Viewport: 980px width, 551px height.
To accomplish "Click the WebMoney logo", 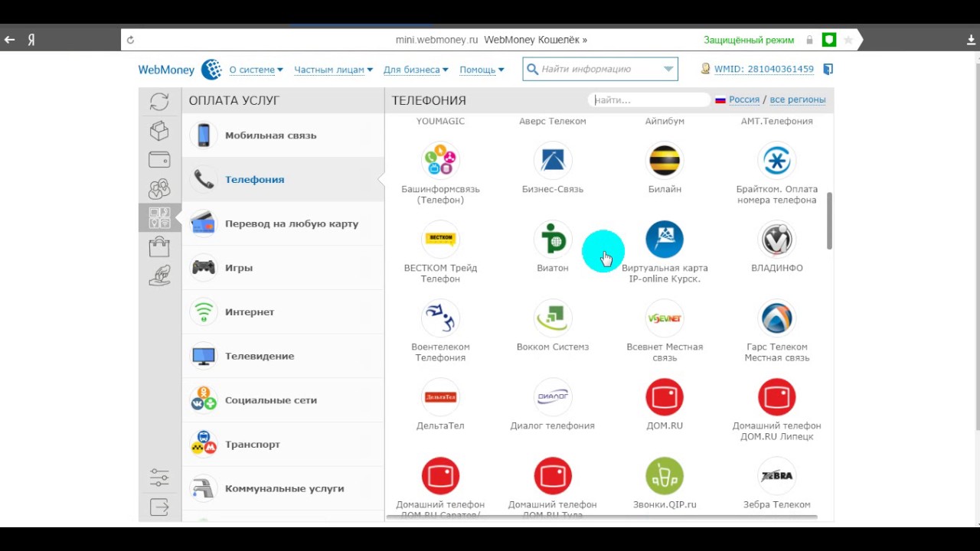I will click(180, 69).
